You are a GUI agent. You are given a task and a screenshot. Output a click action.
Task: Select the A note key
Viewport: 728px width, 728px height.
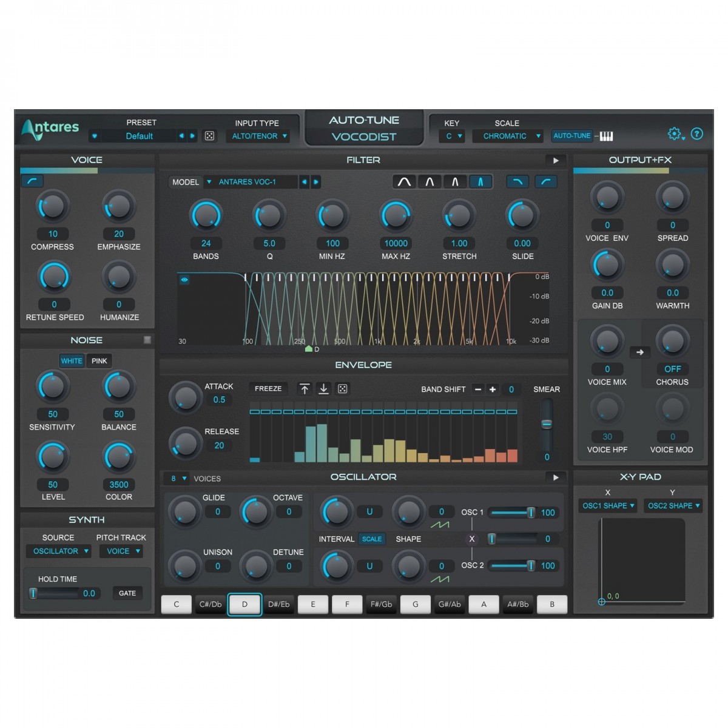pyautogui.click(x=484, y=604)
